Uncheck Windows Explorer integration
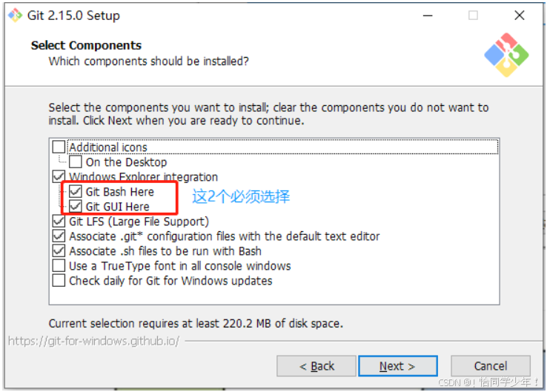The image size is (547, 392). [x=59, y=176]
